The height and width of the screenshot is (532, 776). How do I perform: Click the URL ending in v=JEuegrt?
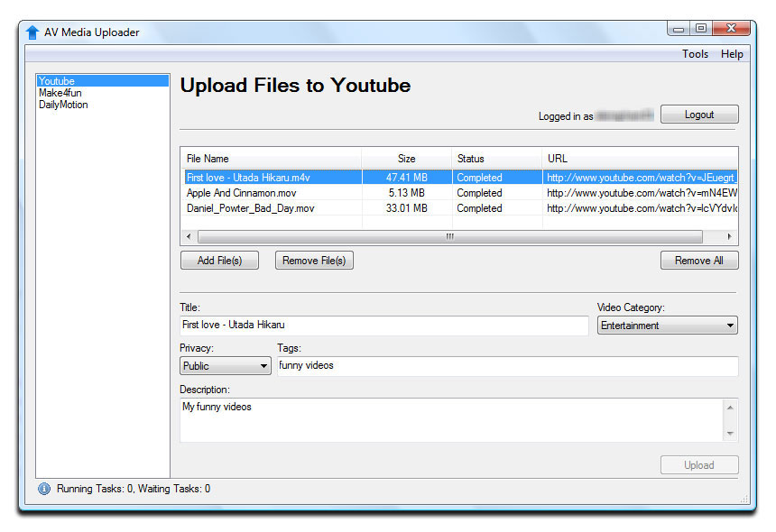click(x=642, y=178)
